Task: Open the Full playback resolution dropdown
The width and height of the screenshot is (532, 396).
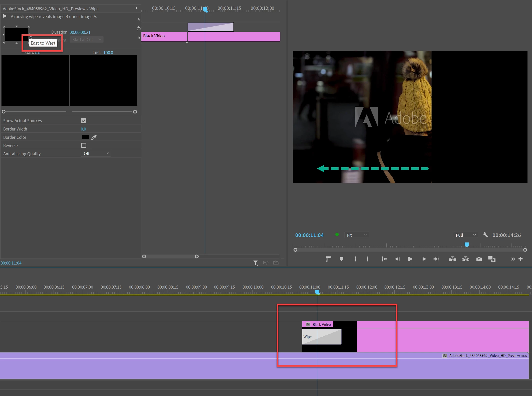Action: pos(465,235)
